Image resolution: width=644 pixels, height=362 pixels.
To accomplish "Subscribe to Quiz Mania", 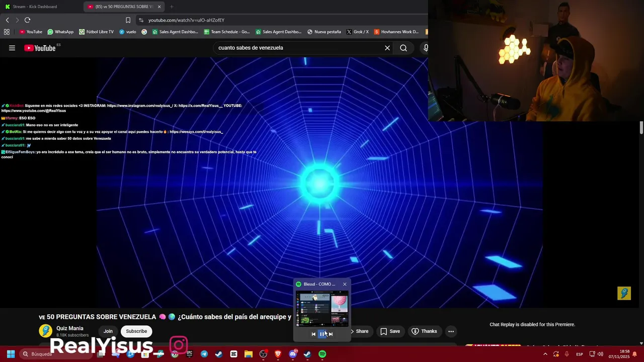I will [136, 331].
